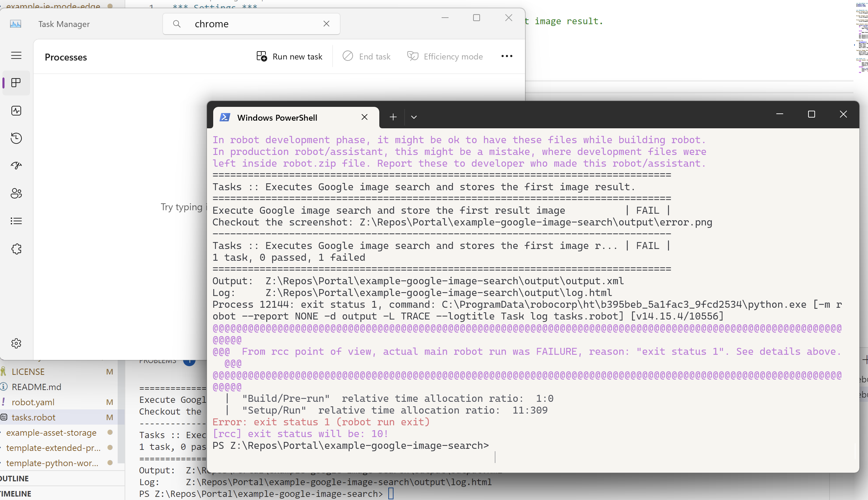Viewport: 868px width, 500px height.
Task: Open Task Manager settings gear
Action: (x=16, y=343)
